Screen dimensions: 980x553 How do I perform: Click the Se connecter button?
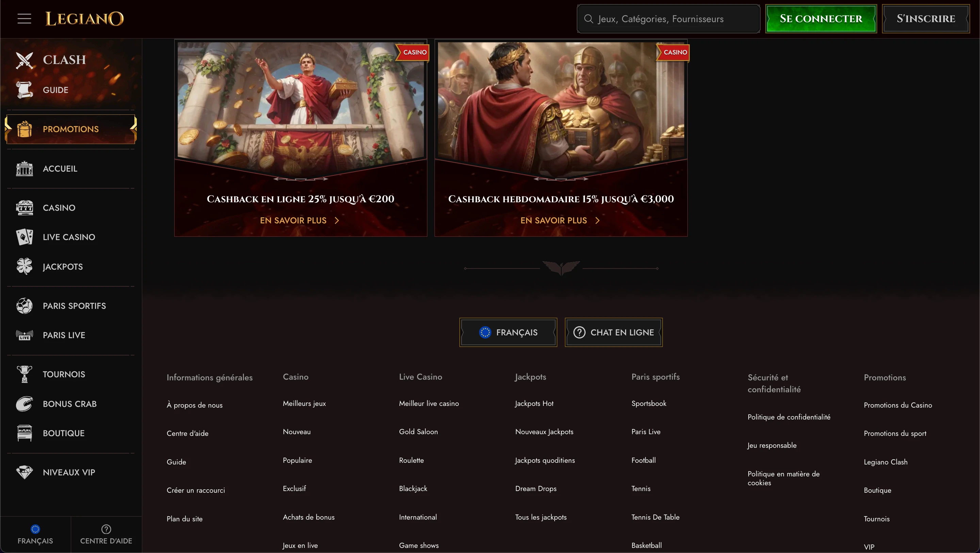(821, 19)
